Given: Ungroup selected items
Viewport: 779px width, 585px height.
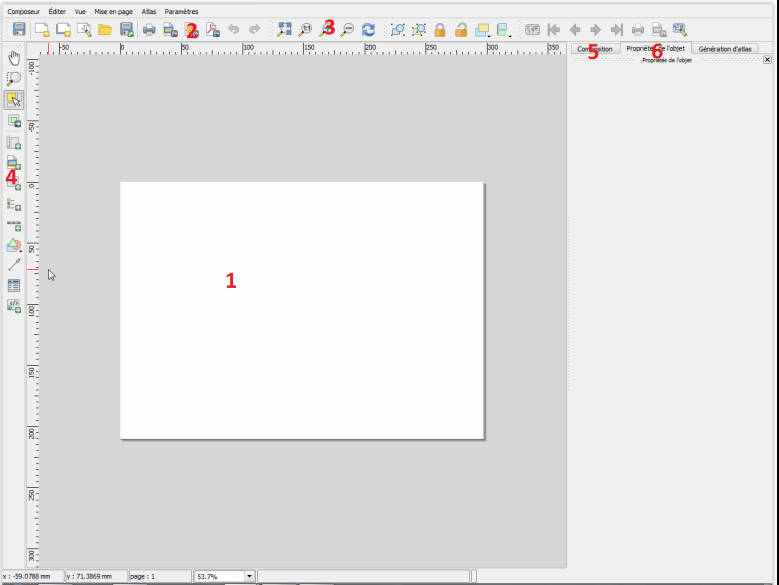Looking at the screenshot, I should click(x=419, y=30).
